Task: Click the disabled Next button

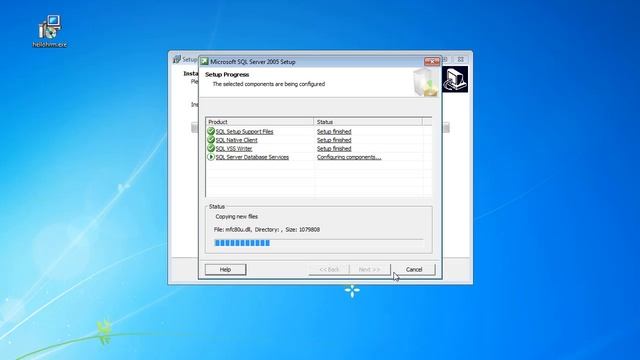Action: click(369, 269)
